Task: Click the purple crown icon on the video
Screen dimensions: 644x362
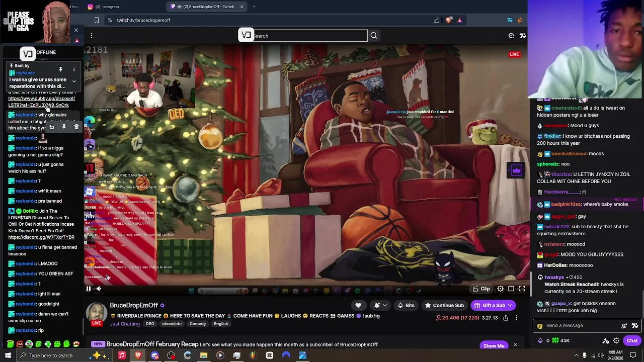Action: click(516, 170)
